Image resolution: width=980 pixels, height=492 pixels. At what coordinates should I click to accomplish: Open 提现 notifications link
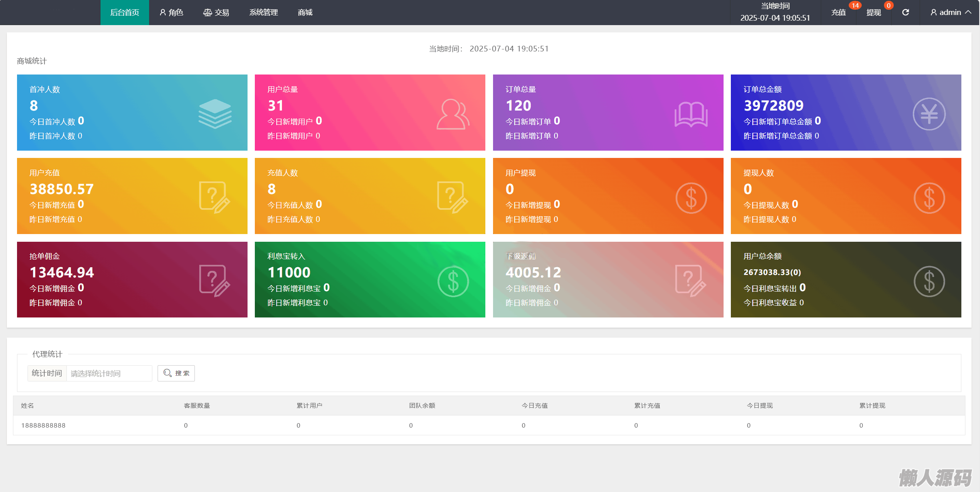(x=873, y=13)
